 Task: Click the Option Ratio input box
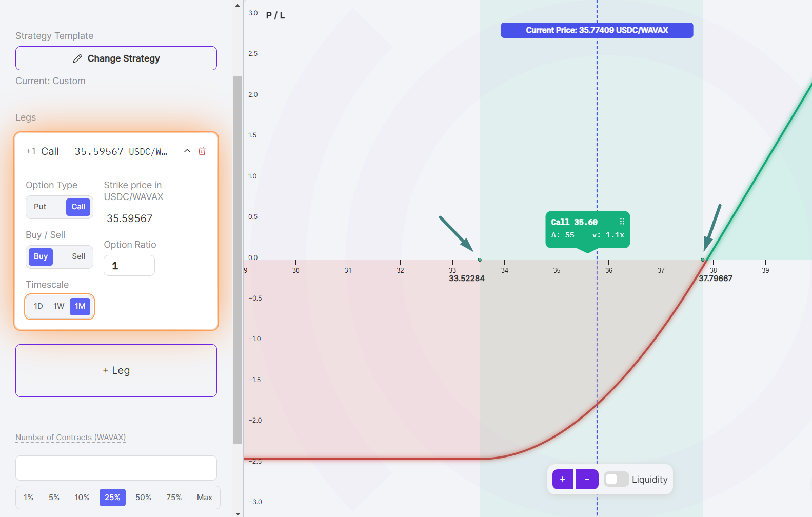pos(129,266)
